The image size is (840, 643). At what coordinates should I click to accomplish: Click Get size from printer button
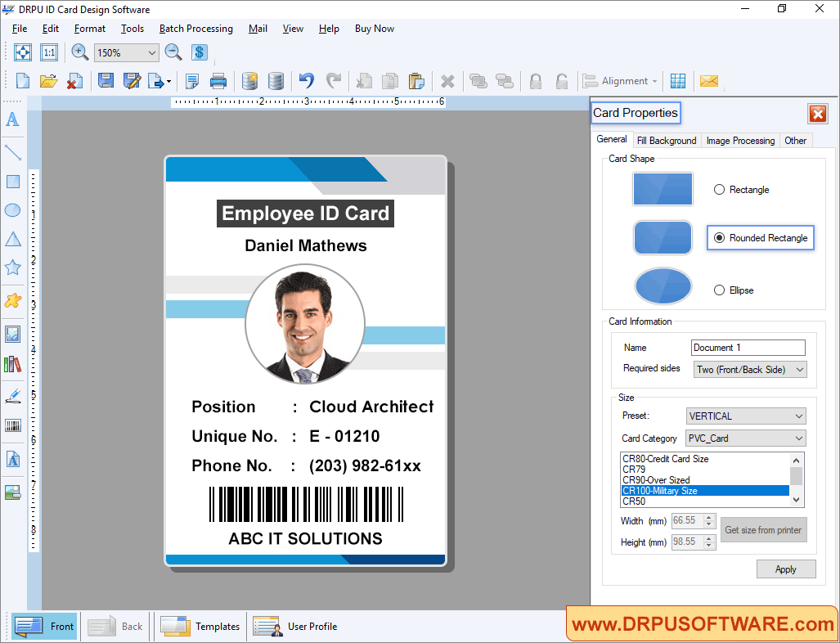763,530
